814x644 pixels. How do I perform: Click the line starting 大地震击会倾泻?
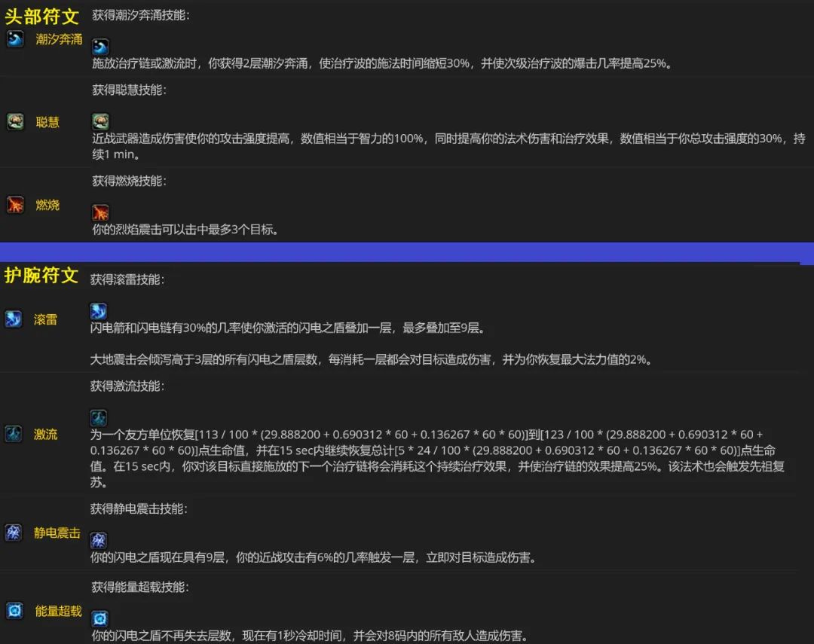pyautogui.click(x=371, y=359)
